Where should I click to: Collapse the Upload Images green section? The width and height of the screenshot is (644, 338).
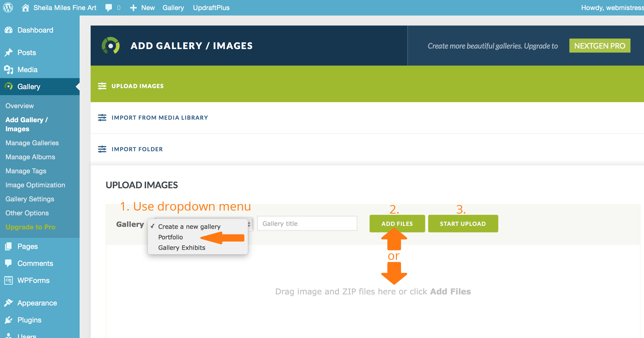137,86
